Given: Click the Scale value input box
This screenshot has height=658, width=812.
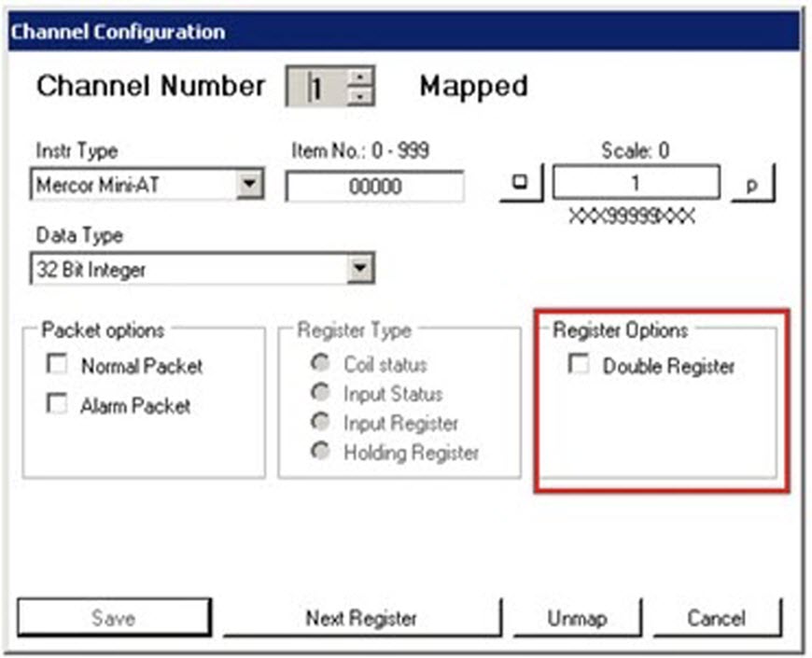Looking at the screenshot, I should tap(637, 183).
